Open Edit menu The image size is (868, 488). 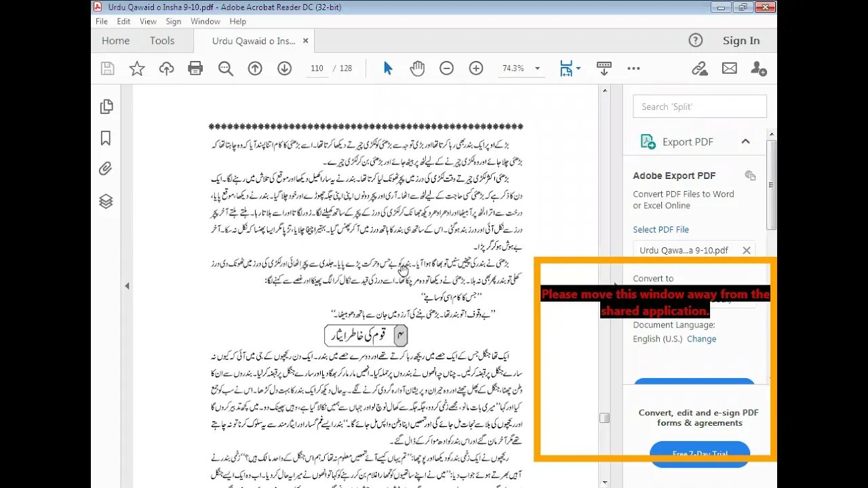[123, 22]
